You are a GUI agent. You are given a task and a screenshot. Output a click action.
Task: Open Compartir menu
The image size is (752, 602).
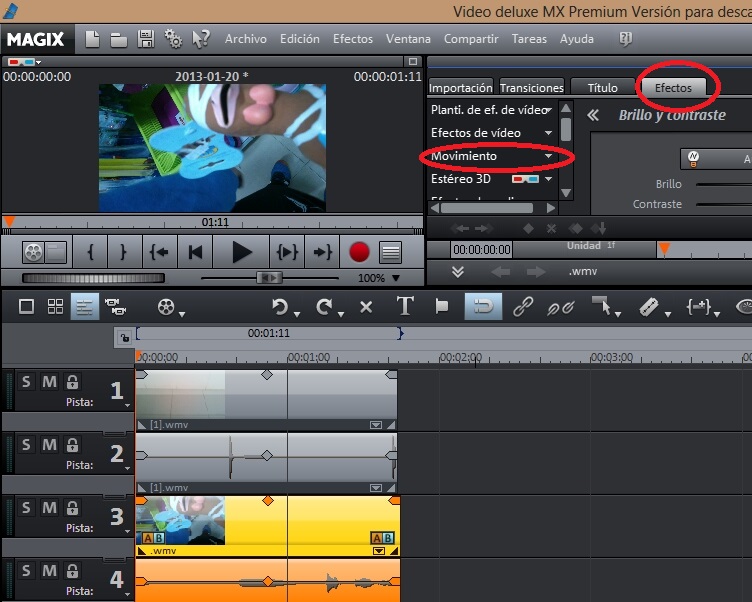tap(471, 39)
